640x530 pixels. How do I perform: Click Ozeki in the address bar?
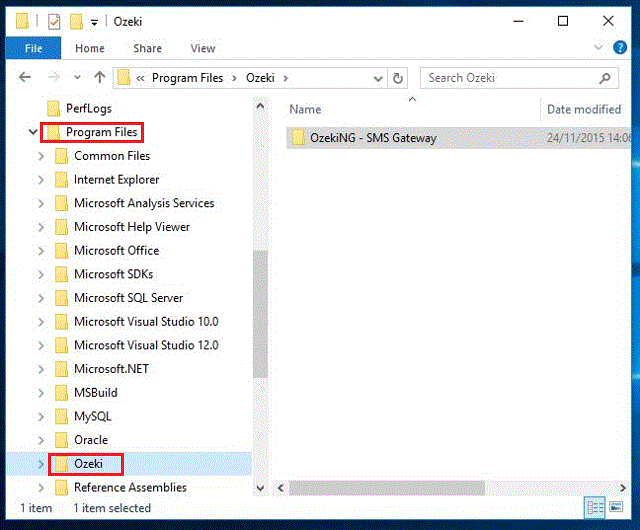[x=260, y=78]
